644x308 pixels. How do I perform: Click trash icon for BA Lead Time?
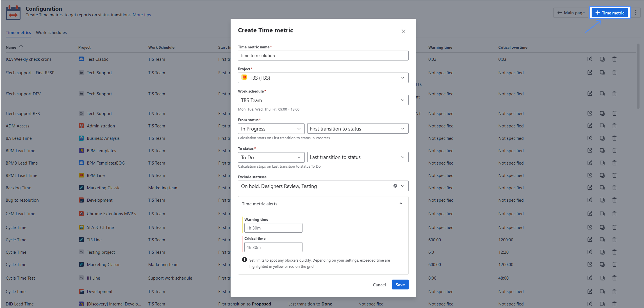pyautogui.click(x=614, y=138)
